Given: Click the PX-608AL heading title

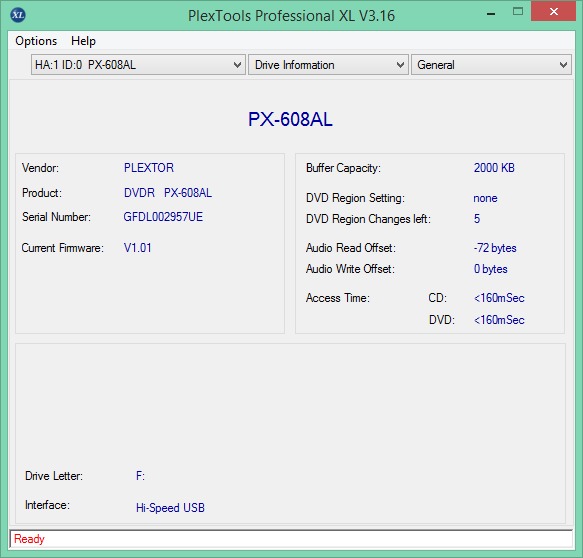Looking at the screenshot, I should point(290,119).
